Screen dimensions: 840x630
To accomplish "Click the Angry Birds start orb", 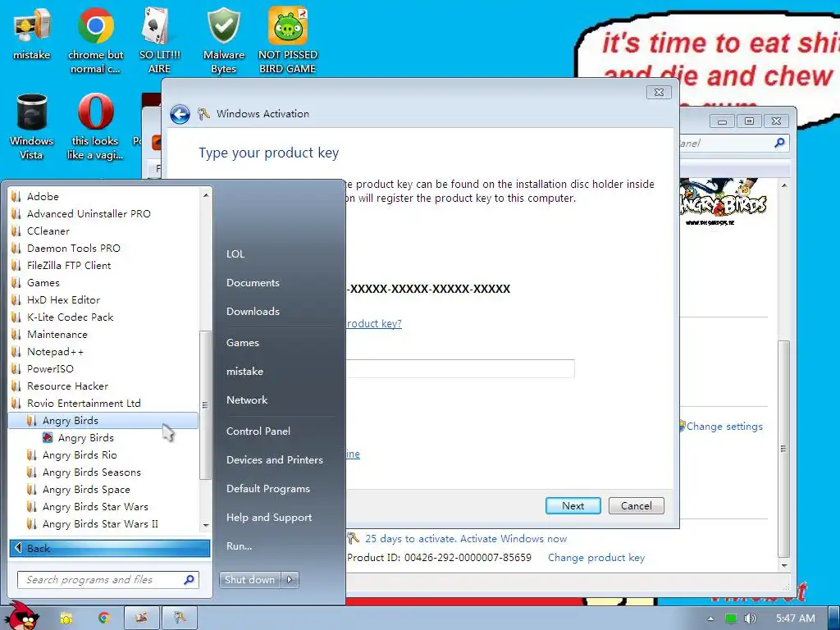I will (21, 615).
